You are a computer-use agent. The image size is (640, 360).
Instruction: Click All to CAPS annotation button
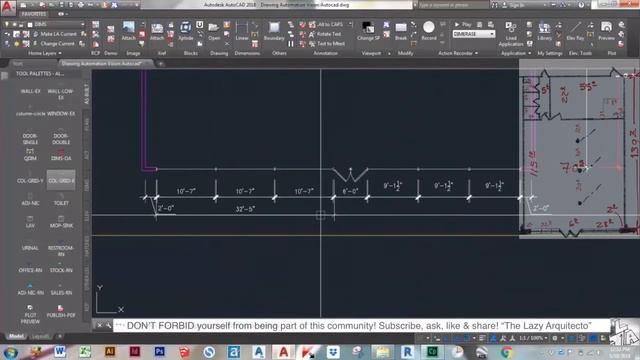point(326,24)
